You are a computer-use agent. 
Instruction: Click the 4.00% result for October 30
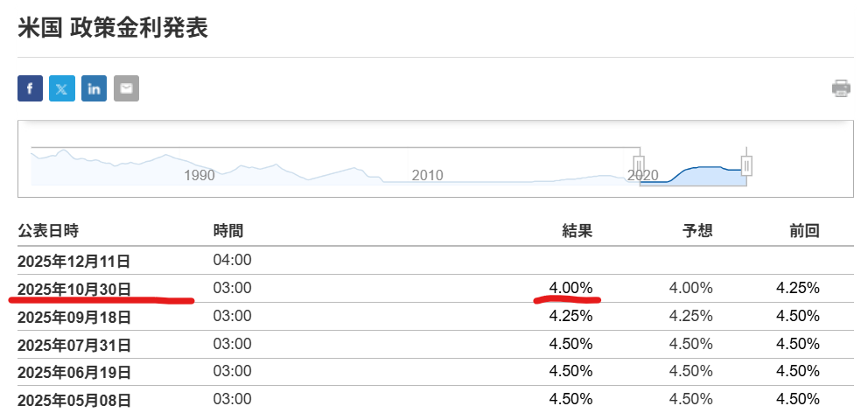point(570,287)
